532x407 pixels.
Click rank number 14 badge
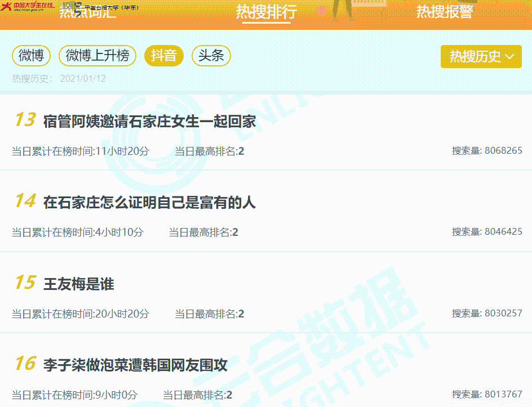tap(25, 202)
